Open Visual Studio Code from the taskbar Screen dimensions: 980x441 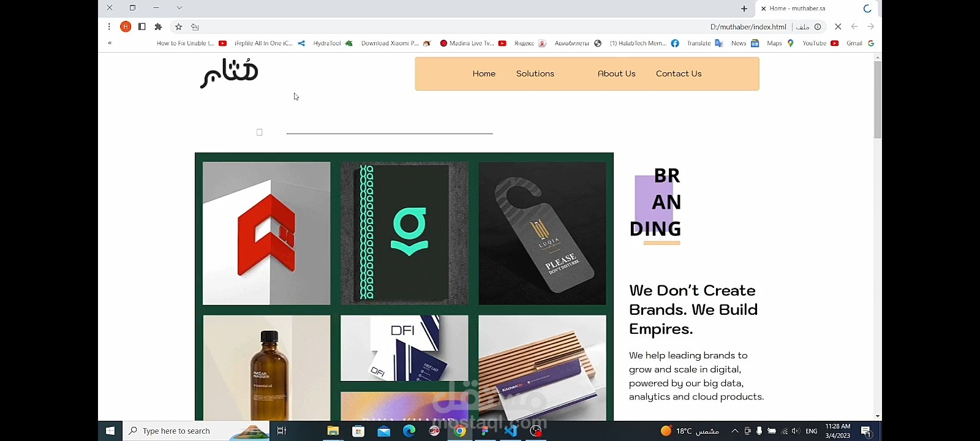[x=511, y=431]
